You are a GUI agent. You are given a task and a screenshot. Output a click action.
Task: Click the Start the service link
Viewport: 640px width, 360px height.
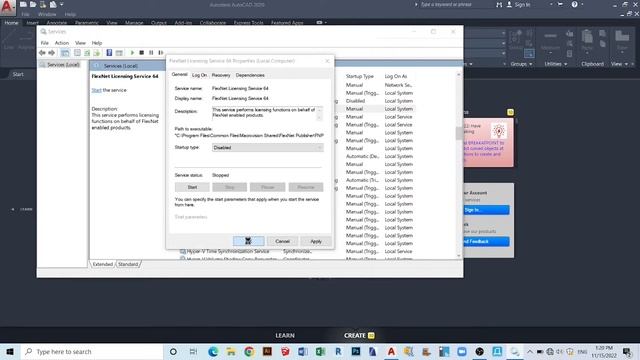(x=96, y=90)
